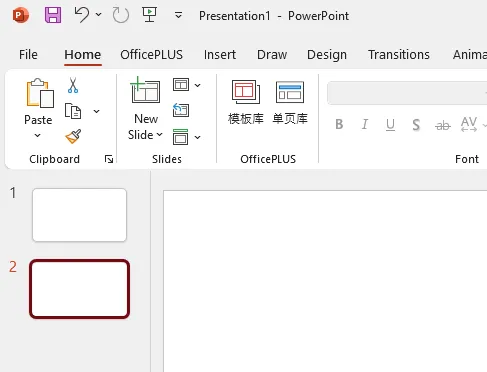Open the Design tab
This screenshot has height=372, width=487.
point(327,55)
